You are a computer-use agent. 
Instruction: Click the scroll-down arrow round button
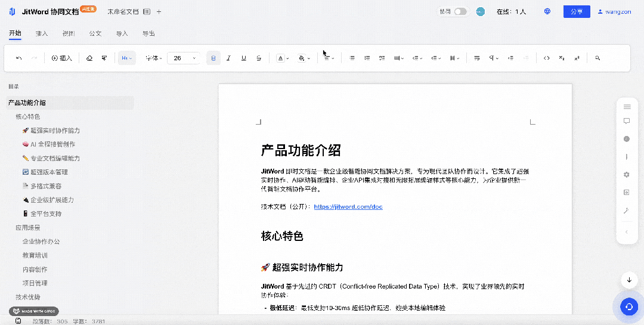(x=629, y=280)
